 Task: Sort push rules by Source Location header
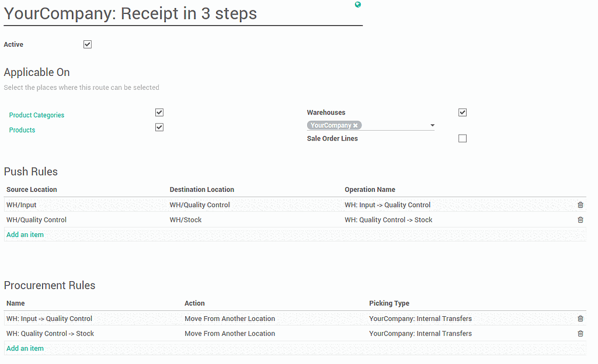click(x=32, y=190)
